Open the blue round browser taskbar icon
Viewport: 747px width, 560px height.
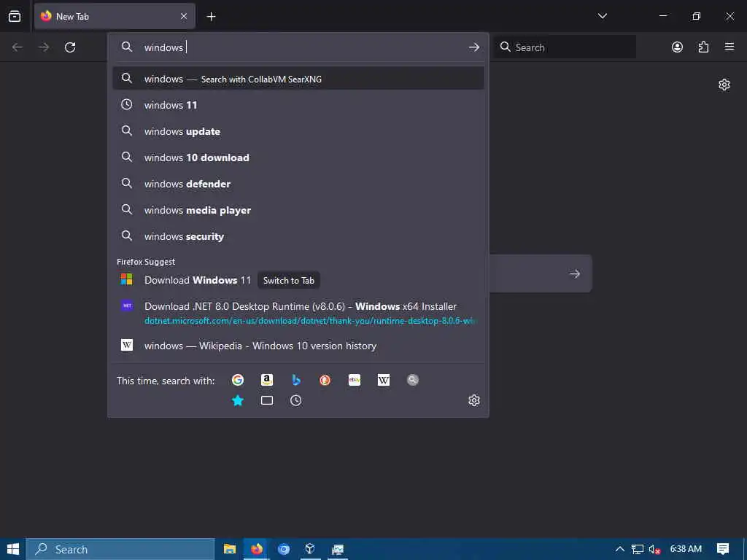[x=284, y=549]
